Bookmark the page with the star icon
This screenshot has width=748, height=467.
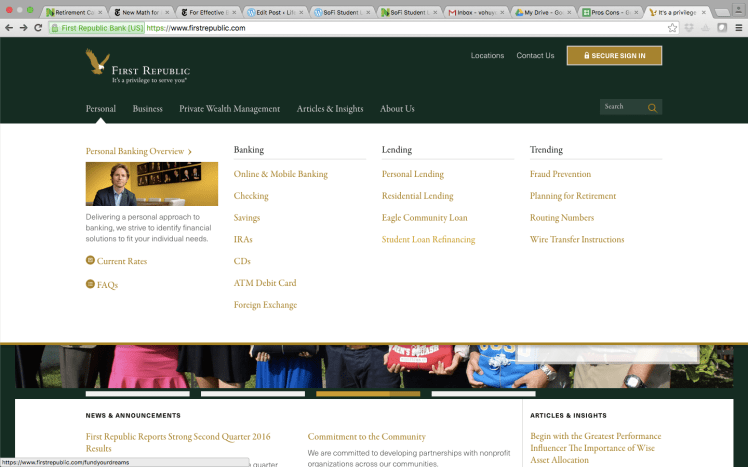pyautogui.click(x=672, y=28)
